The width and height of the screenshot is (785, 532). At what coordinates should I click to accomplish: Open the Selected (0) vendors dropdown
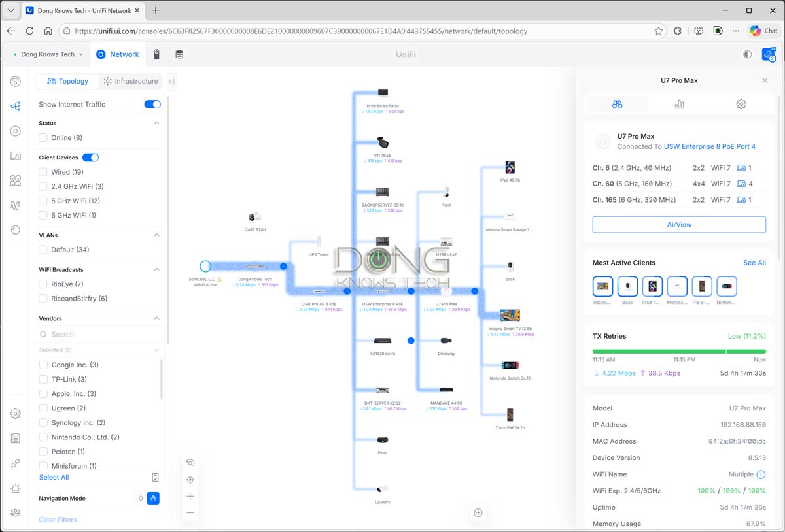[x=99, y=350]
